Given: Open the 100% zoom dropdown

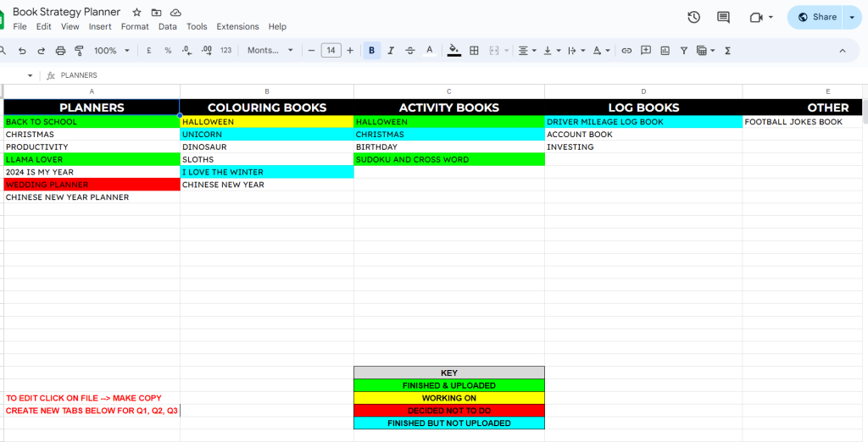Looking at the screenshot, I should tap(111, 50).
